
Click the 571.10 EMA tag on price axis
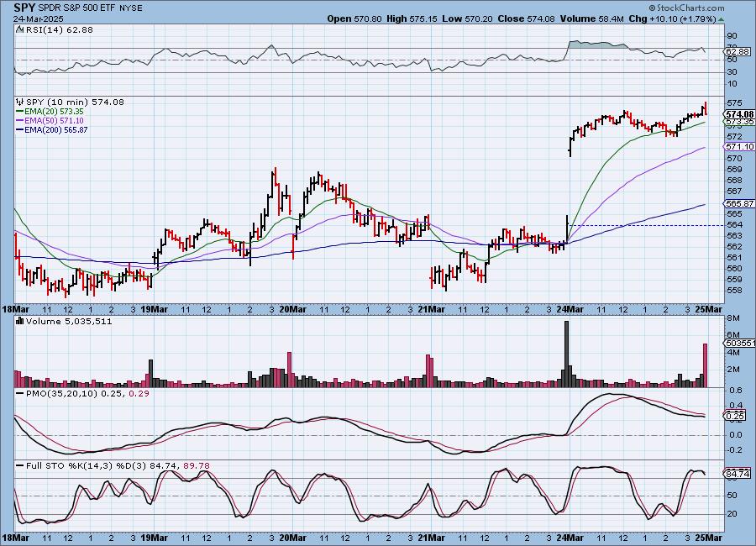point(739,147)
